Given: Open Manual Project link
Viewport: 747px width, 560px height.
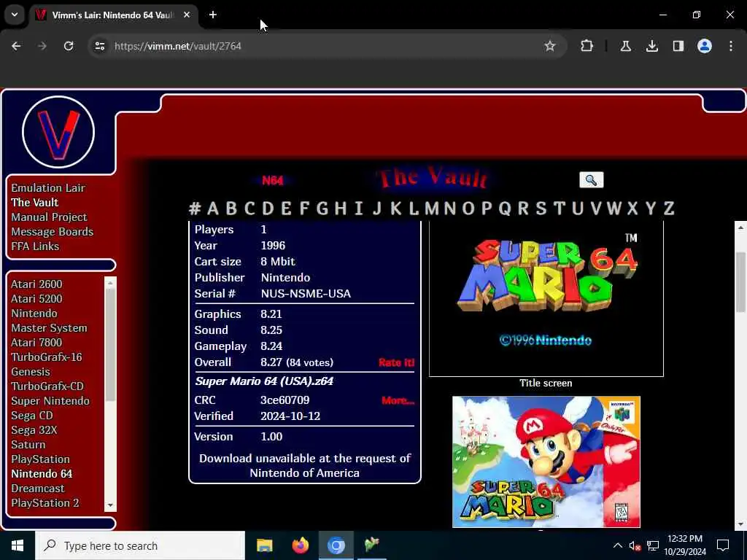Looking at the screenshot, I should pyautogui.click(x=49, y=217).
